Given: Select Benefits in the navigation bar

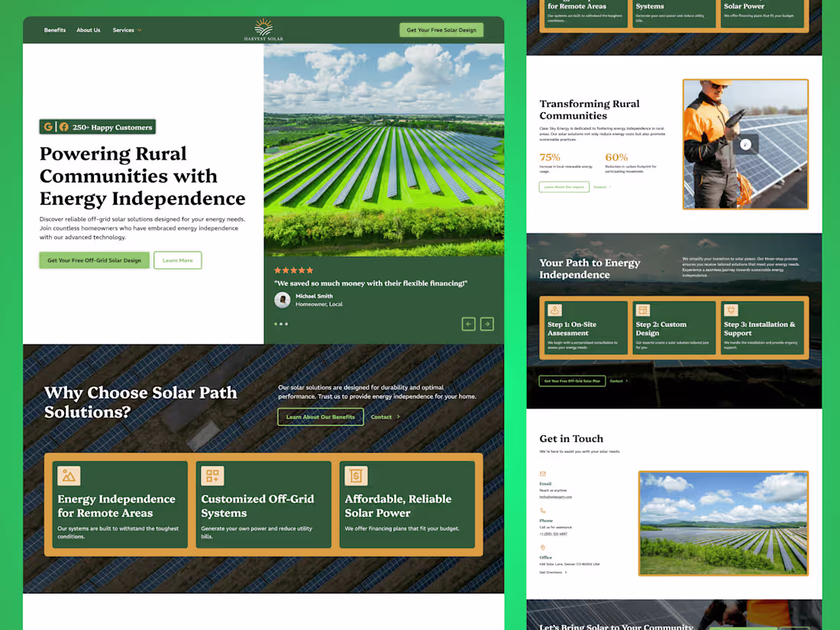Looking at the screenshot, I should pyautogui.click(x=55, y=30).
